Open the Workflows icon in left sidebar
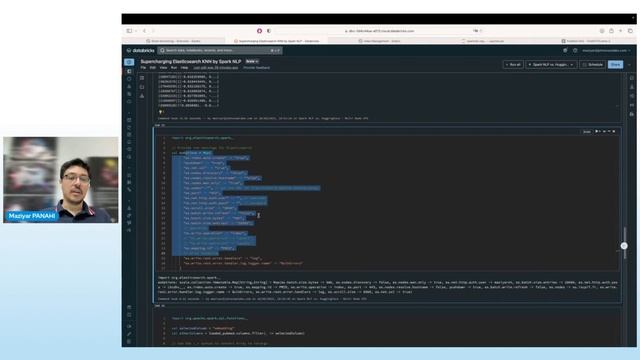This screenshot has height=360, width=640. point(129,94)
